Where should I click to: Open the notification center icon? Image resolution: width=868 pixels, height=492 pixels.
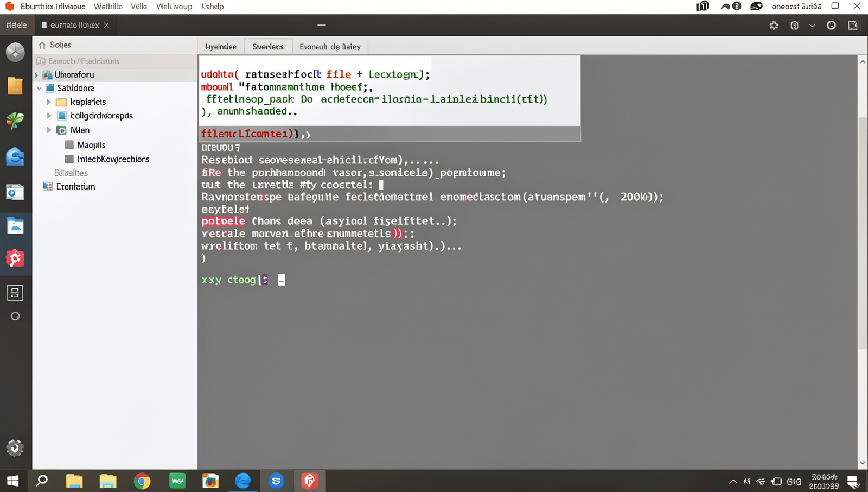click(853, 481)
